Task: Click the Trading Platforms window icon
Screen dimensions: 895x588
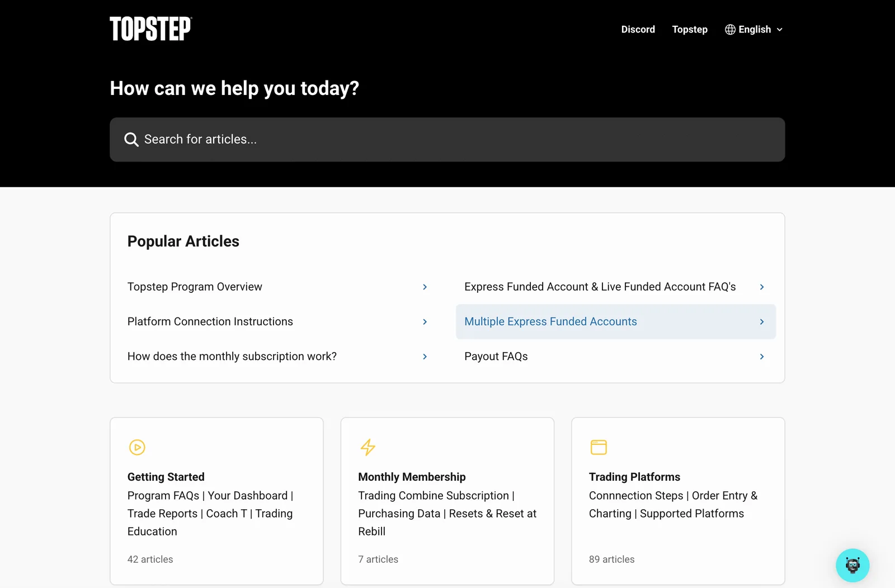Action: coord(599,447)
